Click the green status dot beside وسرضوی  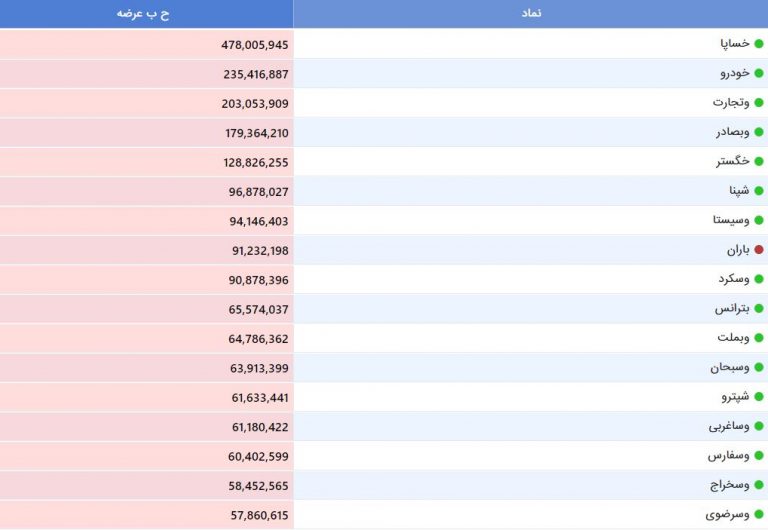click(x=759, y=514)
